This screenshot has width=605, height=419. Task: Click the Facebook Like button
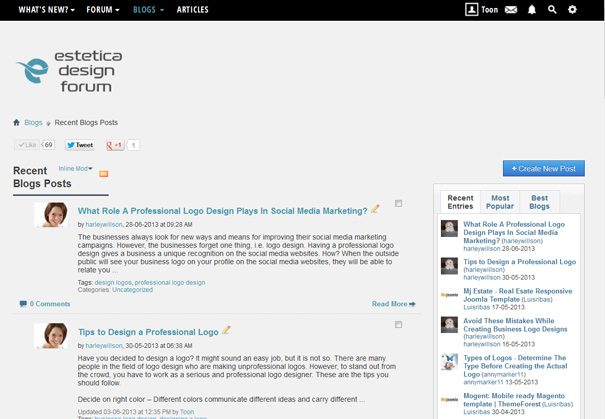tap(27, 145)
